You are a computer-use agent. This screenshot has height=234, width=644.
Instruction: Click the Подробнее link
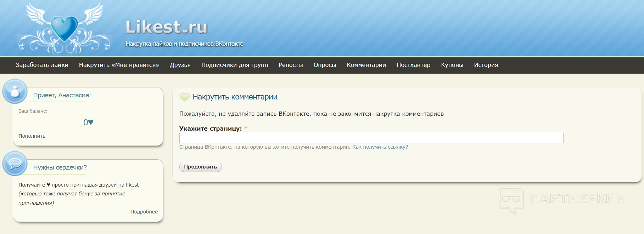pos(144,212)
